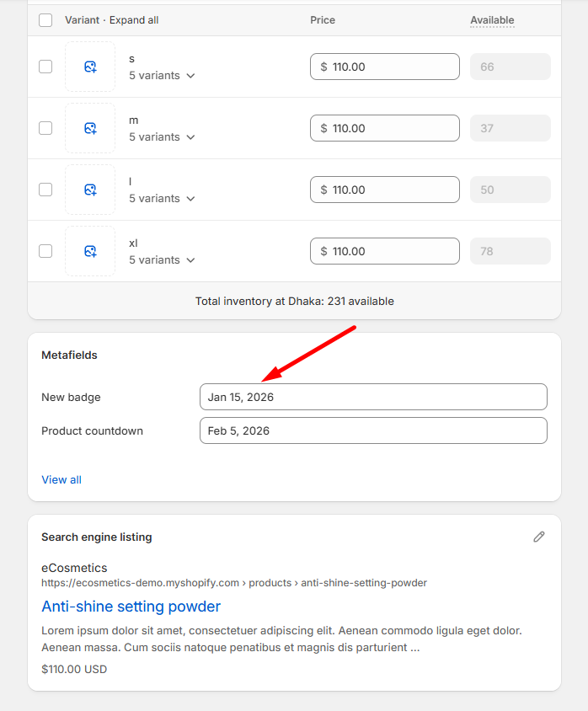This screenshot has height=711, width=588.
Task: Click the Metafields section heading
Action: [69, 355]
